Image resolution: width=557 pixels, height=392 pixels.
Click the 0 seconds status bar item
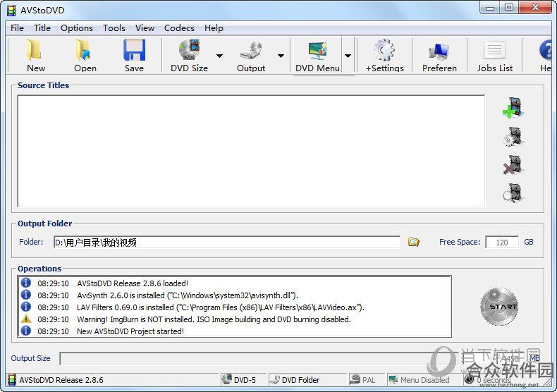pos(493,379)
